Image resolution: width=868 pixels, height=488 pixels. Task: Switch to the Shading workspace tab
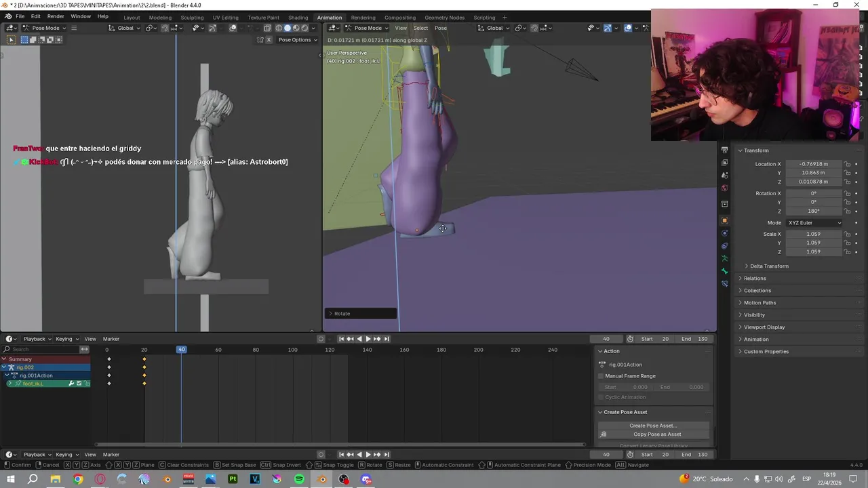tap(298, 17)
